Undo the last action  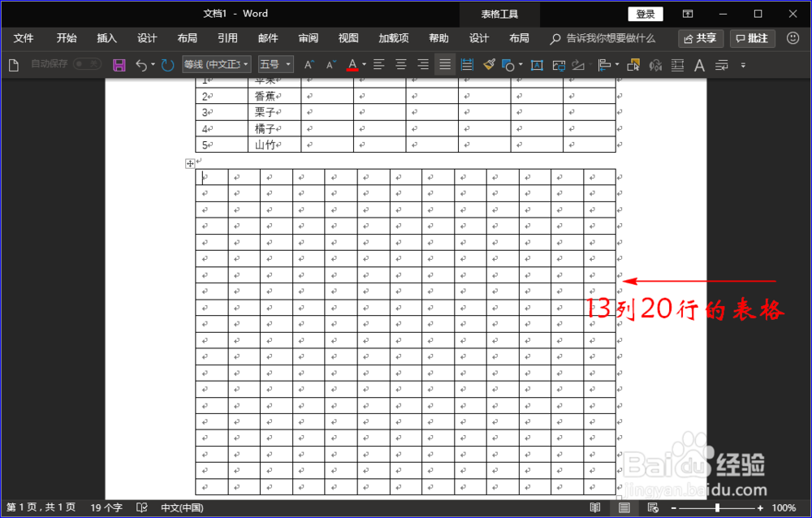140,65
